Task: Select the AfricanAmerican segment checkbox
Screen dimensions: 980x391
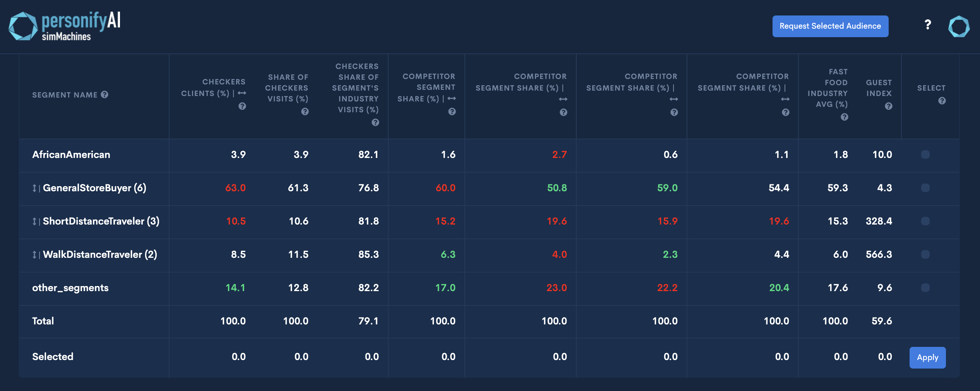Action: point(925,154)
